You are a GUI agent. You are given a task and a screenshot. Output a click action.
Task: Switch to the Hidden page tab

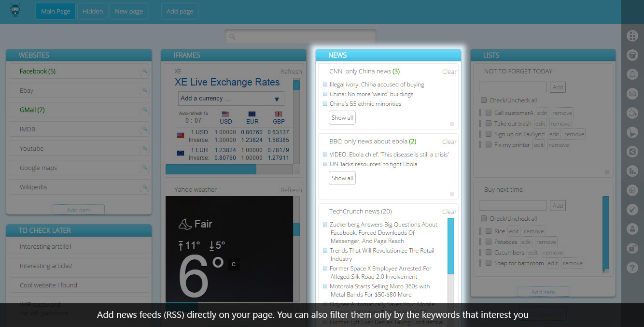(x=92, y=11)
